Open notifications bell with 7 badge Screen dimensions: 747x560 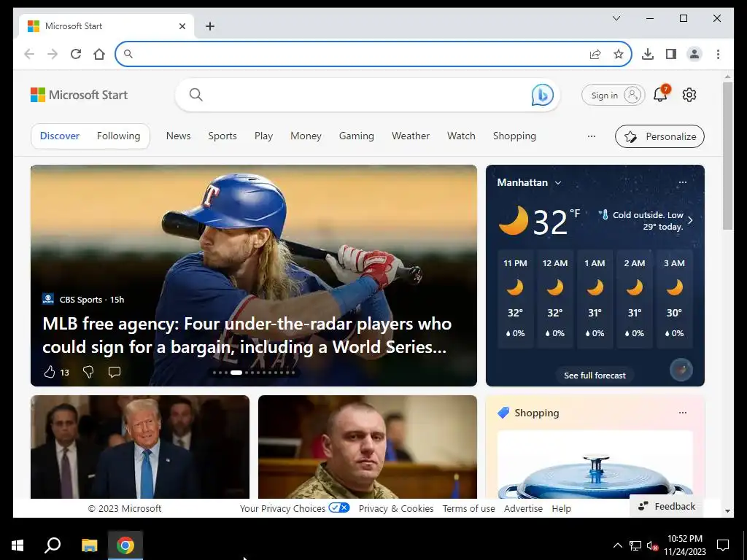(x=661, y=94)
